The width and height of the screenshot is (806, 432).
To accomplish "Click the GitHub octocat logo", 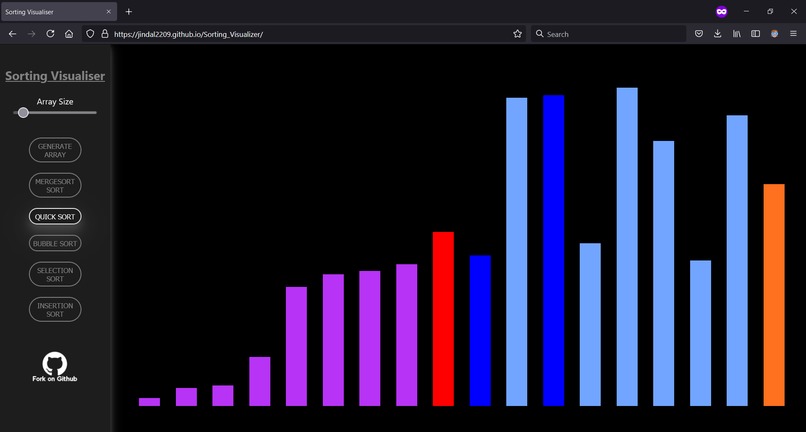I will coord(55,363).
